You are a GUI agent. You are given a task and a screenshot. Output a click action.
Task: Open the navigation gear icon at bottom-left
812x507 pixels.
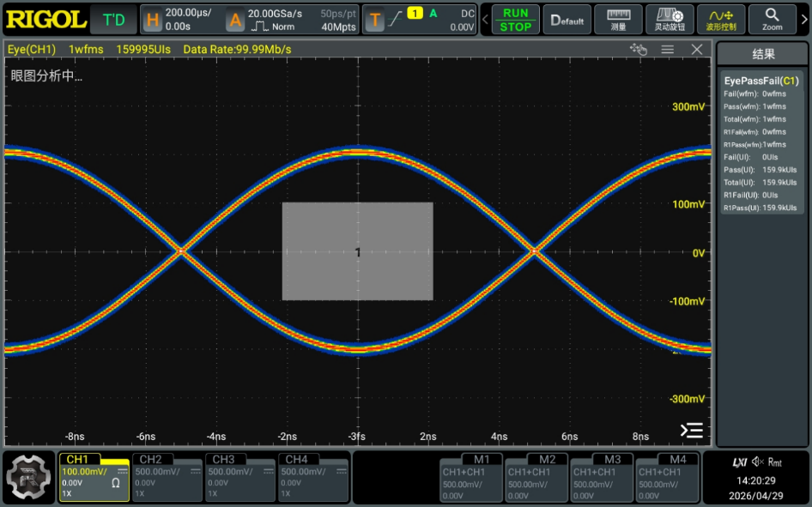pos(29,477)
